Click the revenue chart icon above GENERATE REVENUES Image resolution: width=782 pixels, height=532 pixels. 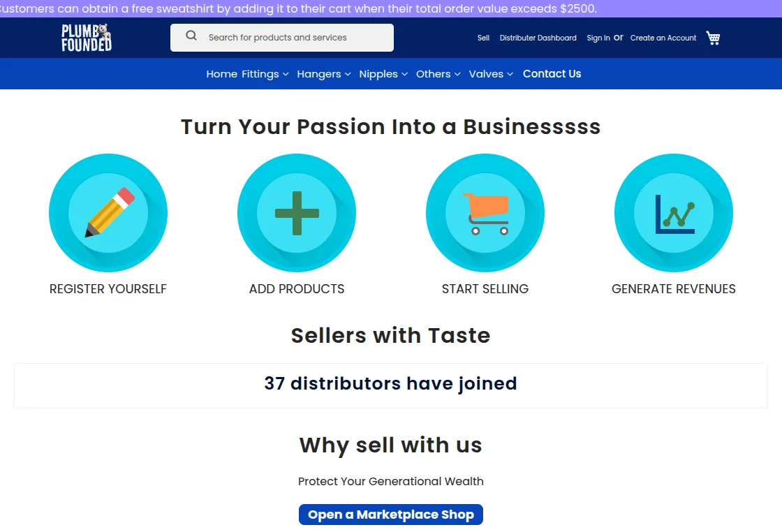[x=673, y=213]
